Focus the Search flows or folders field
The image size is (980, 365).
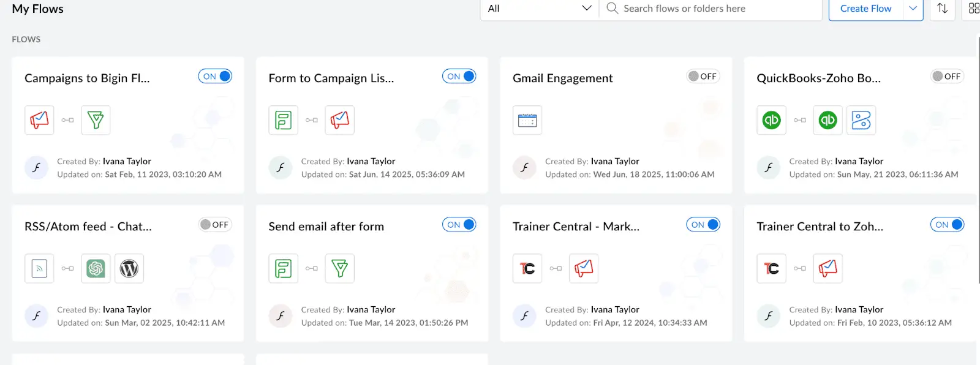[x=710, y=9]
